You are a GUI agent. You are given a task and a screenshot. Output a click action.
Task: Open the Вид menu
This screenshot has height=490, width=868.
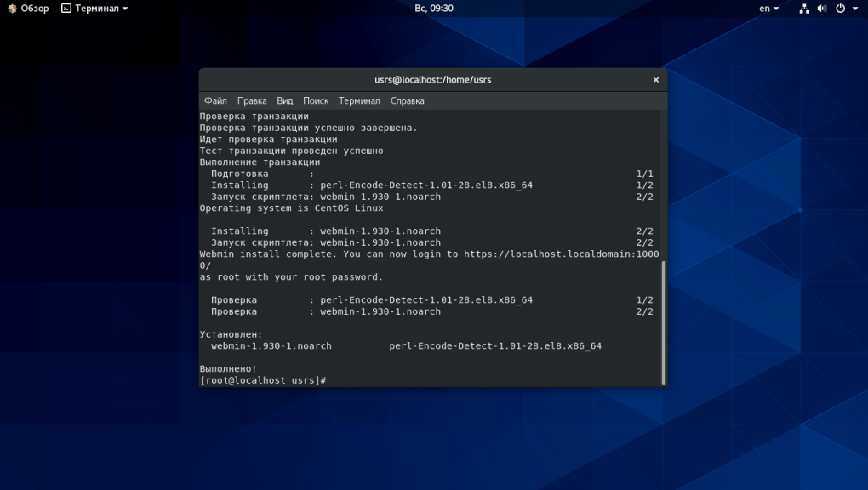pos(285,100)
